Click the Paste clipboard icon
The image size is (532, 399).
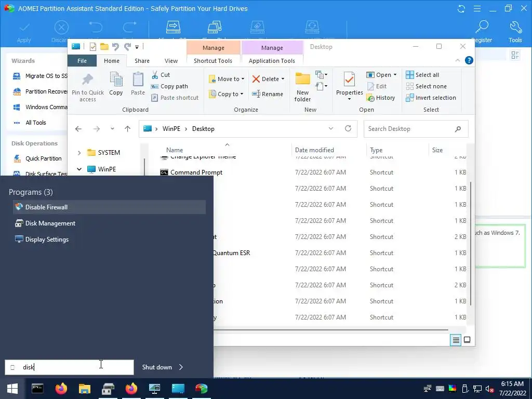coord(138,79)
